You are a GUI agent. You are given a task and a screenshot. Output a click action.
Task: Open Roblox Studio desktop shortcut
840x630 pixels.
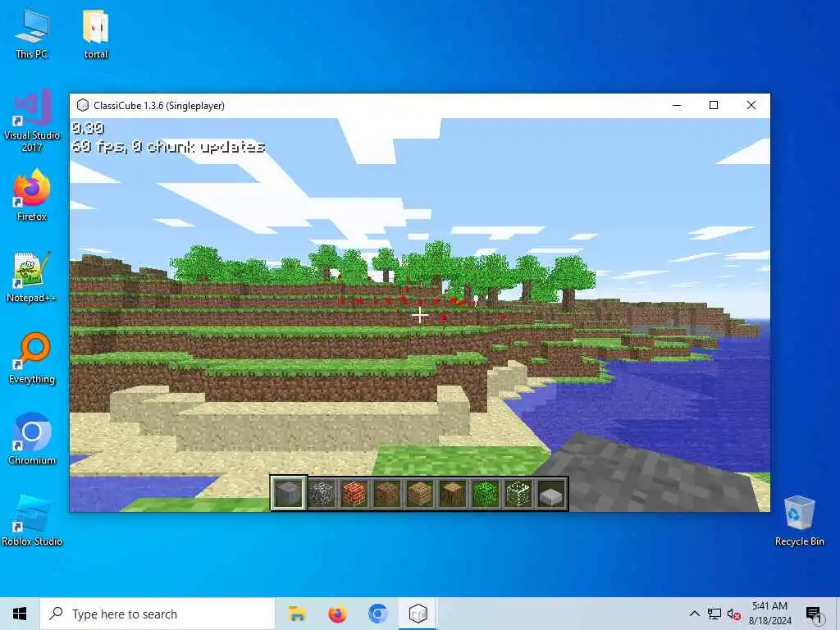point(32,520)
